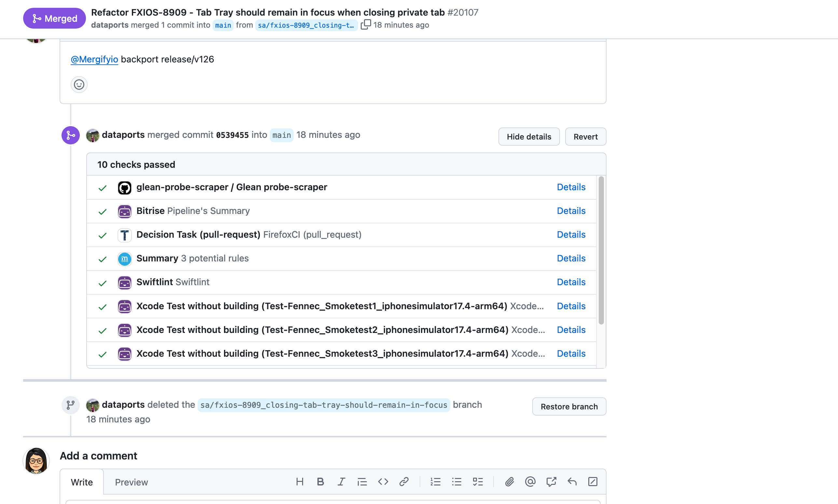The height and width of the screenshot is (504, 838).
Task: Open Details for the Swiftlint check
Action: [x=571, y=282]
